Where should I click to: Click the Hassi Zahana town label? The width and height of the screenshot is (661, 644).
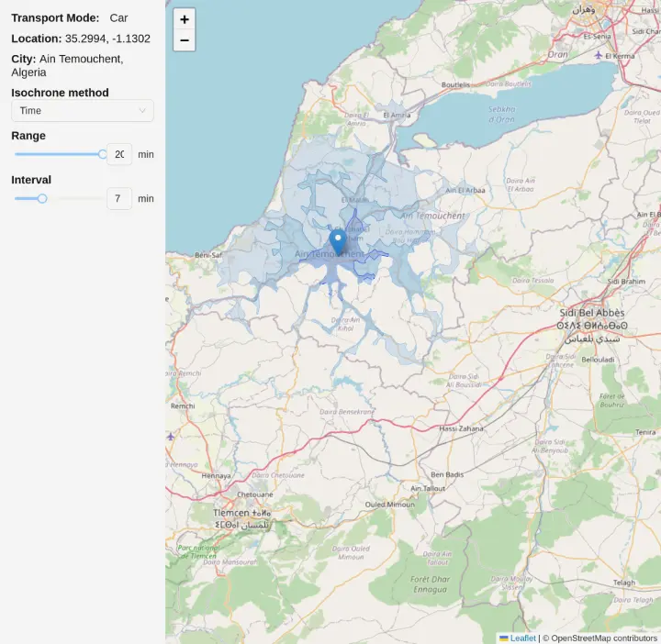click(461, 428)
